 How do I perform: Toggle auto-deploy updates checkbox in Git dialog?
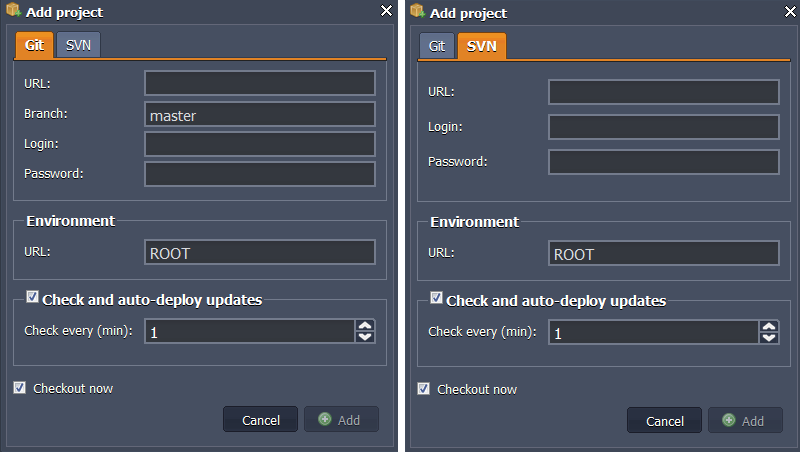32,297
